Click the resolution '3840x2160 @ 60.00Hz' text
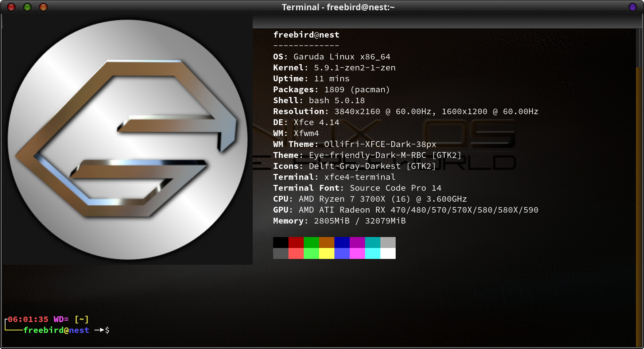 (383, 112)
